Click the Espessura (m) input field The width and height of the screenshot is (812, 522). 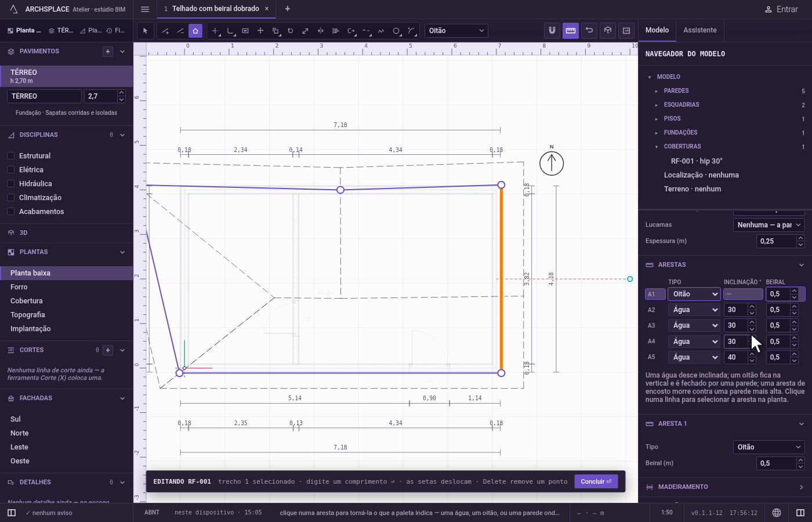pos(776,241)
